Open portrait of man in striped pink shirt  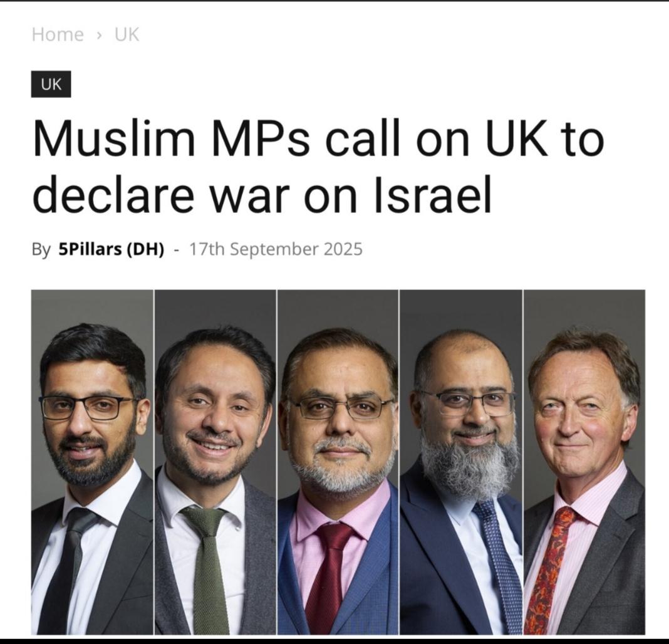pyautogui.click(x=584, y=462)
